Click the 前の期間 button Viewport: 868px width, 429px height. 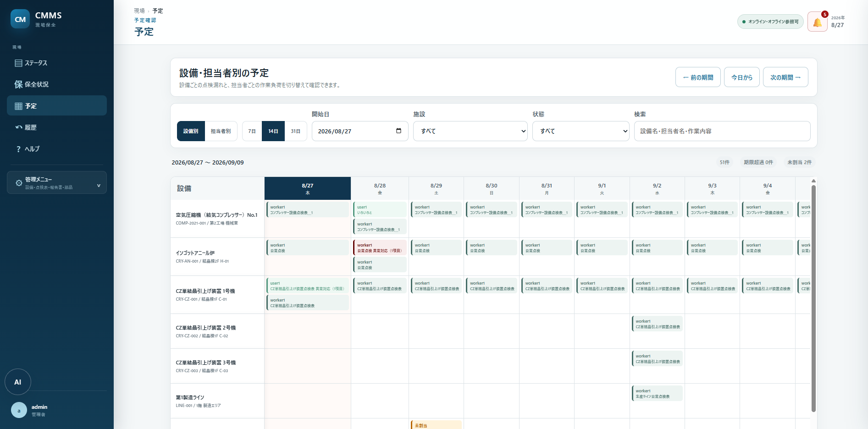tap(698, 77)
